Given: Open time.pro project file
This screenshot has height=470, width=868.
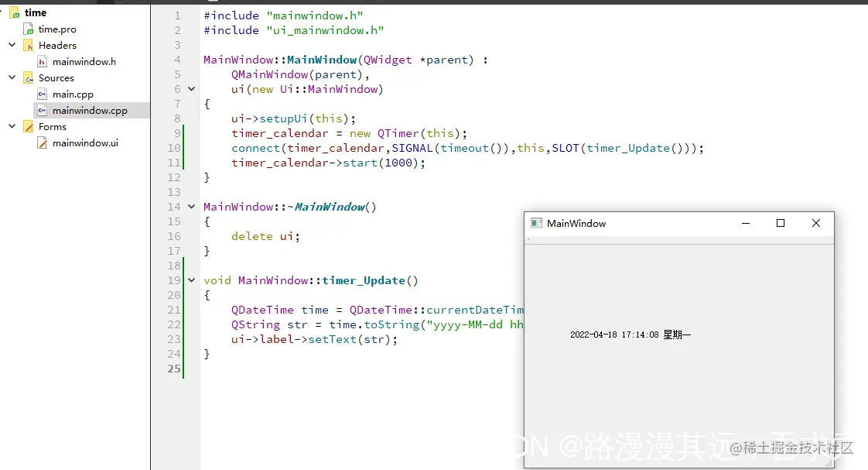Looking at the screenshot, I should click(57, 29).
